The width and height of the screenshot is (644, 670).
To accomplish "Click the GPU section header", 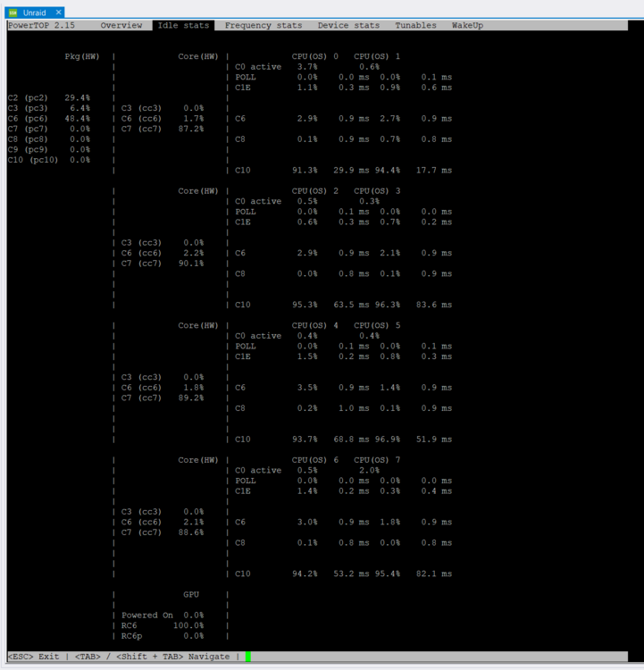I will 191,595.
